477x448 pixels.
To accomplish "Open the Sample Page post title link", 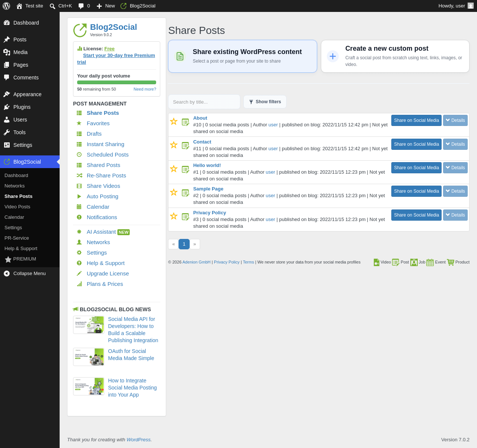I will click(x=208, y=189).
